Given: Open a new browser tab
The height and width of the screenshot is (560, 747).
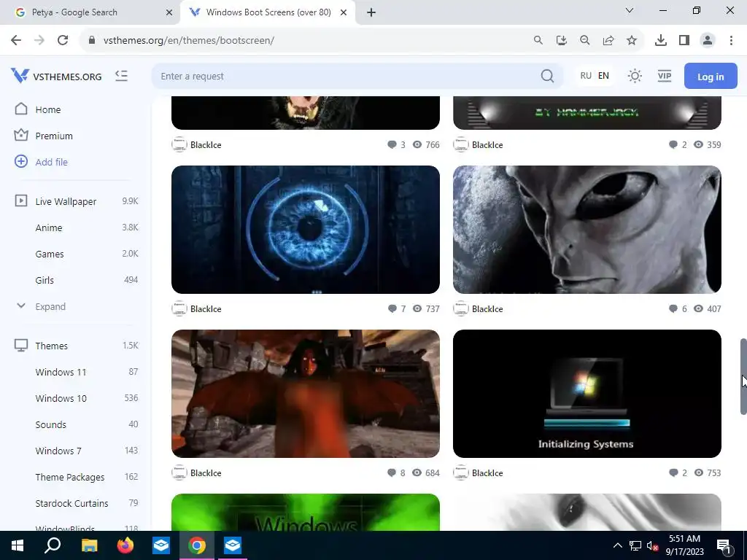Looking at the screenshot, I should 371,12.
